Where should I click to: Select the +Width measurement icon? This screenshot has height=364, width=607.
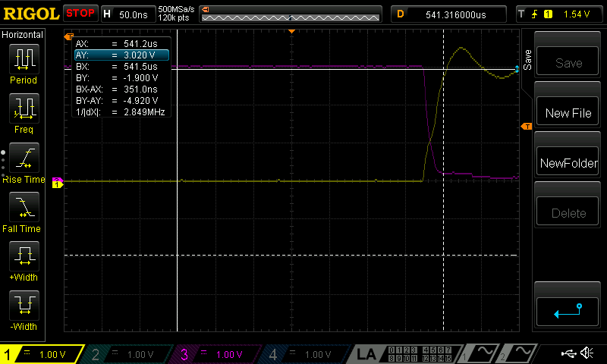pyautogui.click(x=24, y=256)
